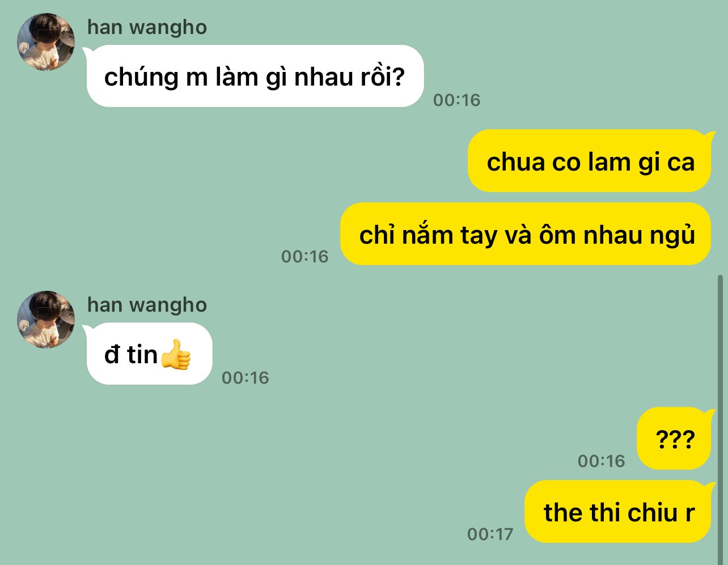Click the 00:17 timestamp near the last message

[490, 534]
